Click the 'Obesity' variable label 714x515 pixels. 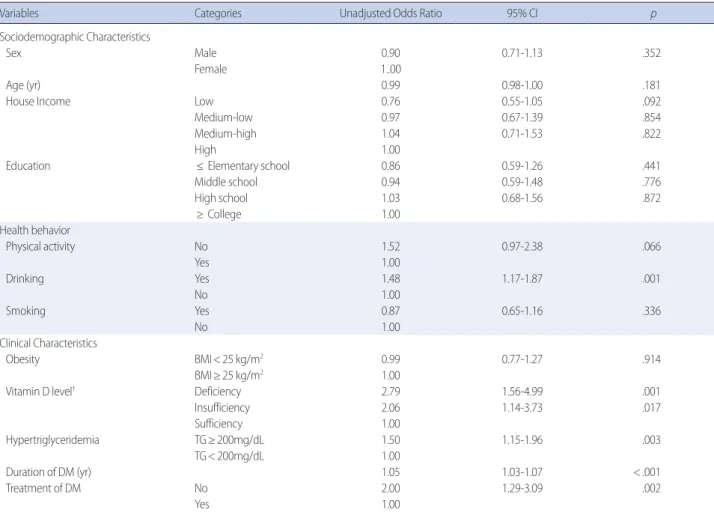pos(23,359)
